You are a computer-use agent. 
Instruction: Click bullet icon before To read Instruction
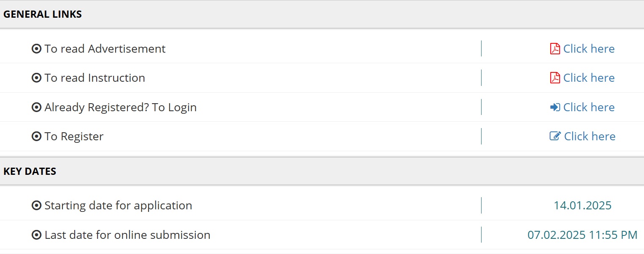(x=37, y=78)
